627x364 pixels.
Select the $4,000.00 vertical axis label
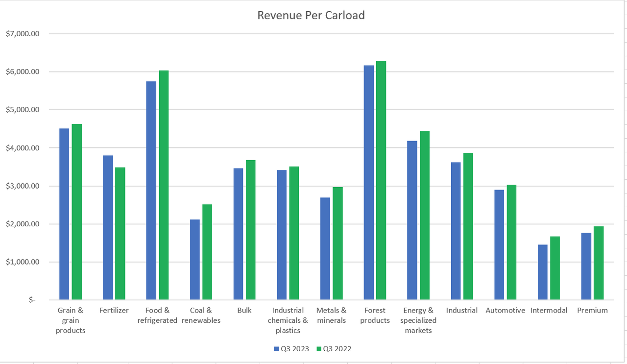(23, 148)
